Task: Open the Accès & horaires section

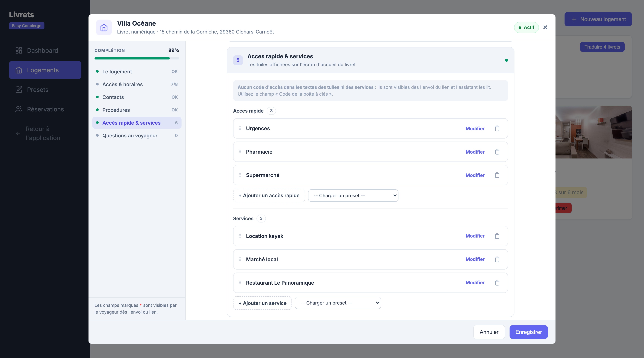Action: point(137,84)
